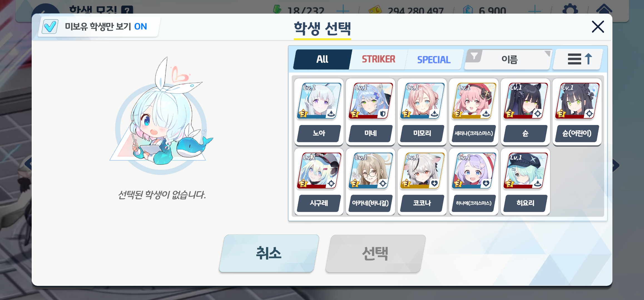Choose the 히요리 student card

pyautogui.click(x=525, y=182)
